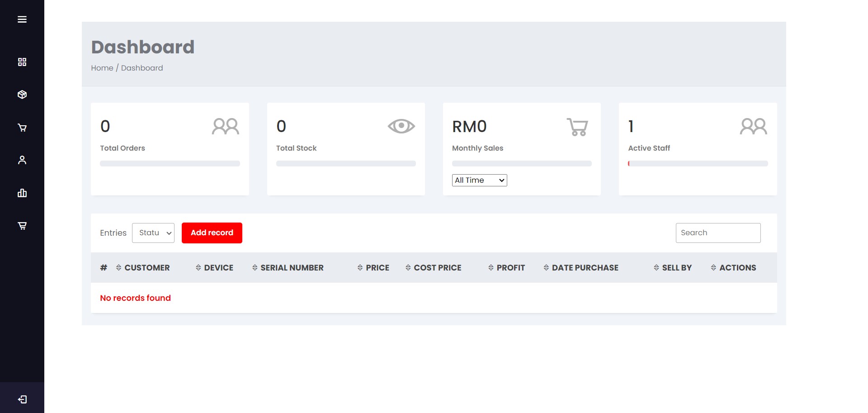
Task: Open the stock box icon in sidebar
Action: (x=22, y=95)
